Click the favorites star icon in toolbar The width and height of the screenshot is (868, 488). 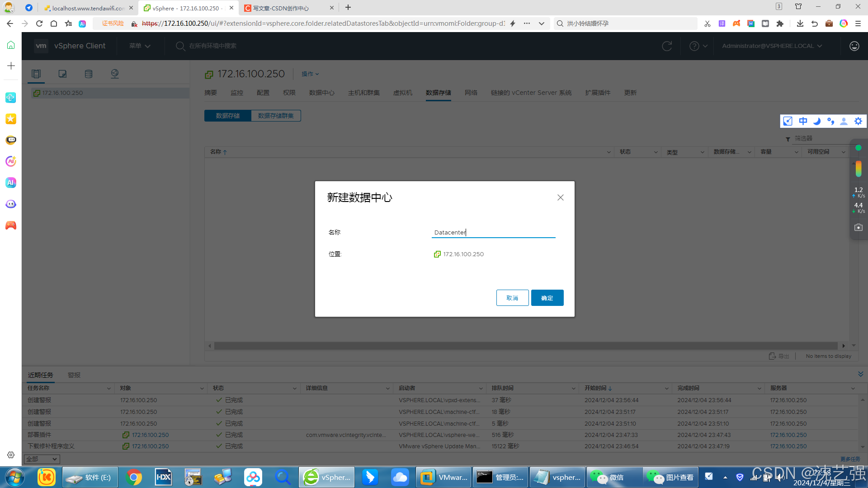tap(68, 23)
